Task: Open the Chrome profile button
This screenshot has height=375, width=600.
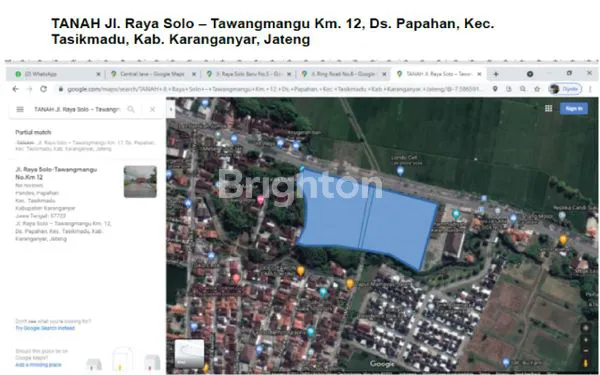Action: tap(565, 89)
